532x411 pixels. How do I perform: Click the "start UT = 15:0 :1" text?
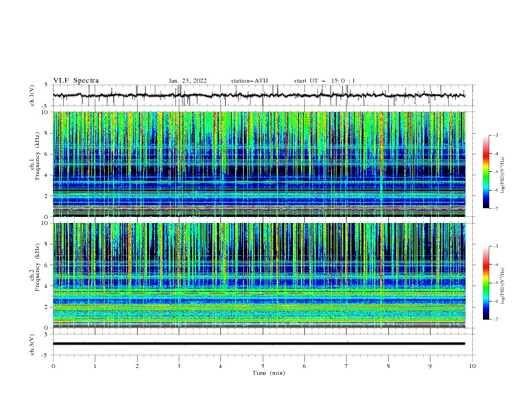pyautogui.click(x=324, y=81)
